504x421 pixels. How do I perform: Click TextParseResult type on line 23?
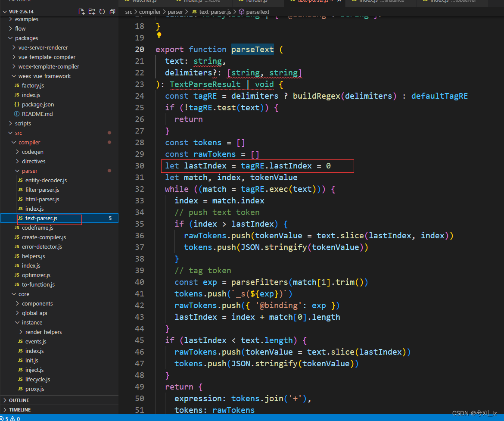pyautogui.click(x=205, y=84)
